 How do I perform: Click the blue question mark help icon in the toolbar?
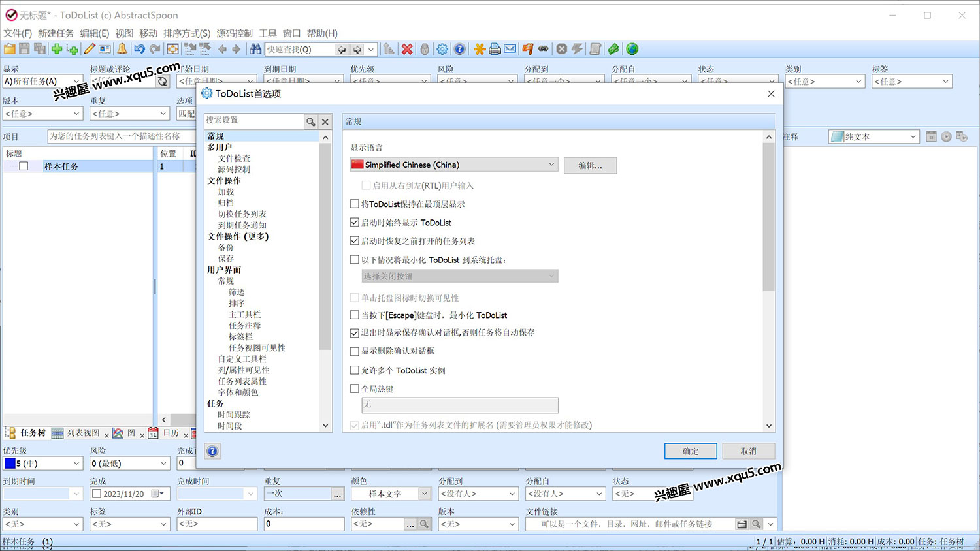coord(459,49)
